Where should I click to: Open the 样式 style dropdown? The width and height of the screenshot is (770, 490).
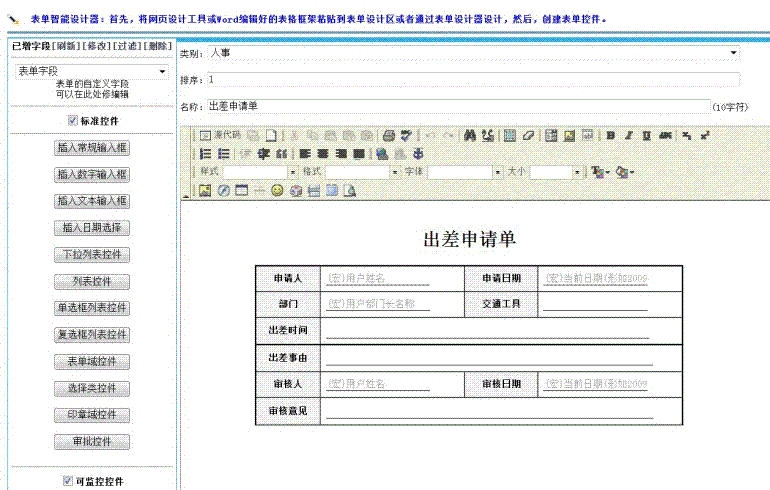coord(260,172)
